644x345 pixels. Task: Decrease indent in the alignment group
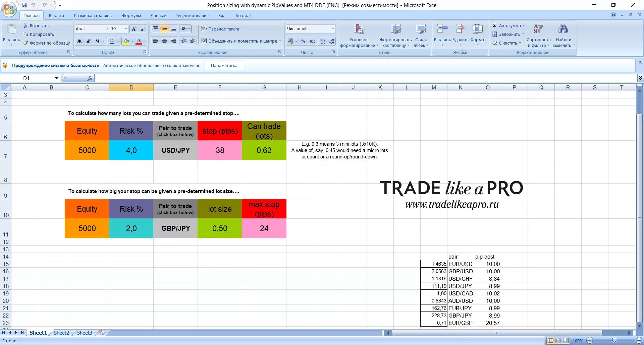click(184, 41)
